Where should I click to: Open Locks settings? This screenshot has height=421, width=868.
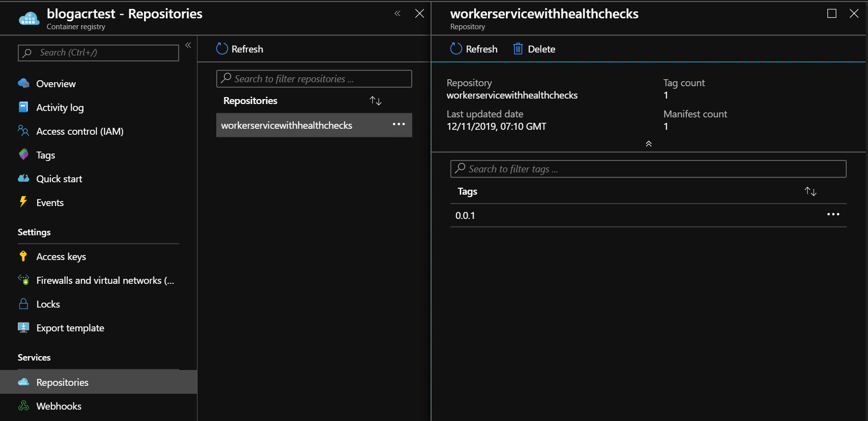click(48, 304)
